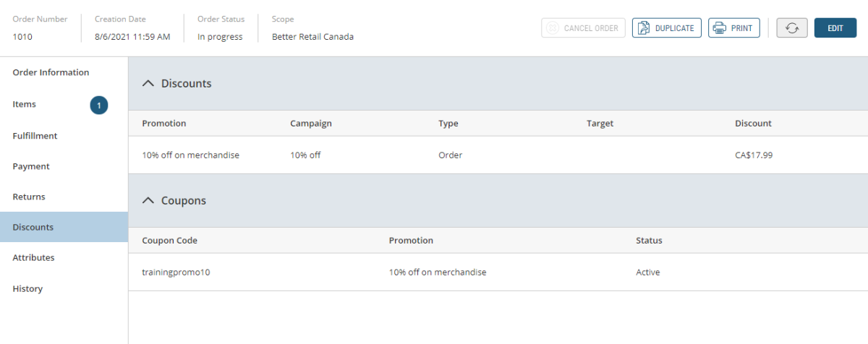Collapse the Coupons section

pos(148,201)
